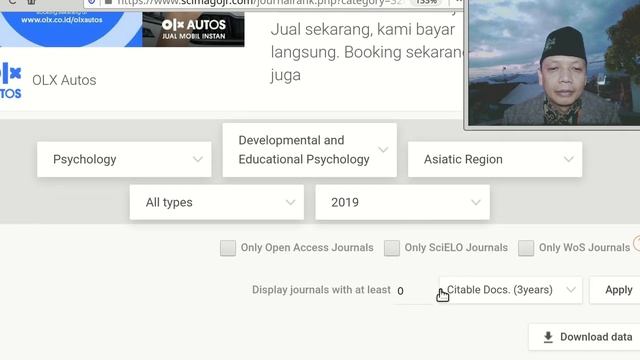640x360 pixels.
Task: Open the OLX Autos banner ad image
Action: tap(122, 29)
